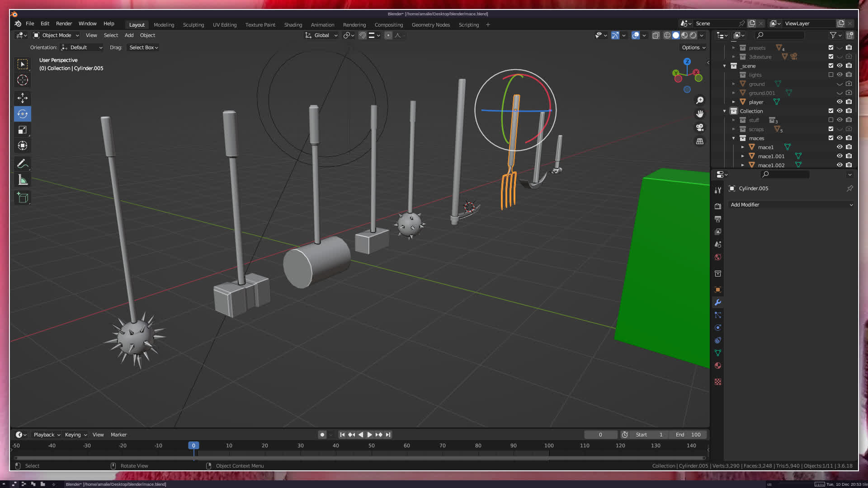Select the Measure ruler tool
Viewport: 868px width, 488px height.
coord(23,180)
